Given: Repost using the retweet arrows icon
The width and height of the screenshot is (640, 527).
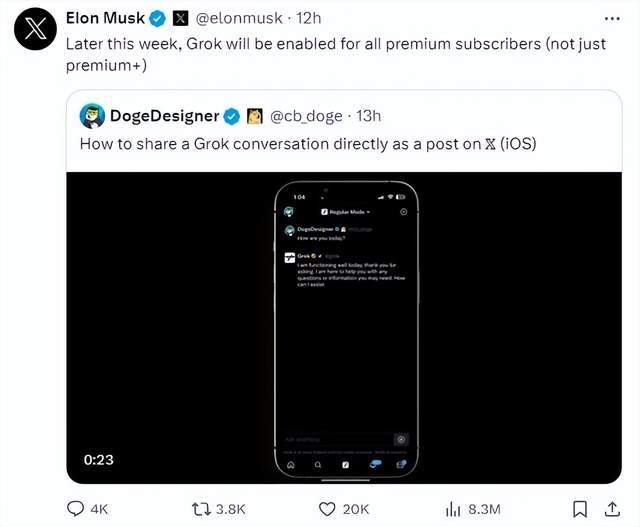Looking at the screenshot, I should pyautogui.click(x=201, y=509).
